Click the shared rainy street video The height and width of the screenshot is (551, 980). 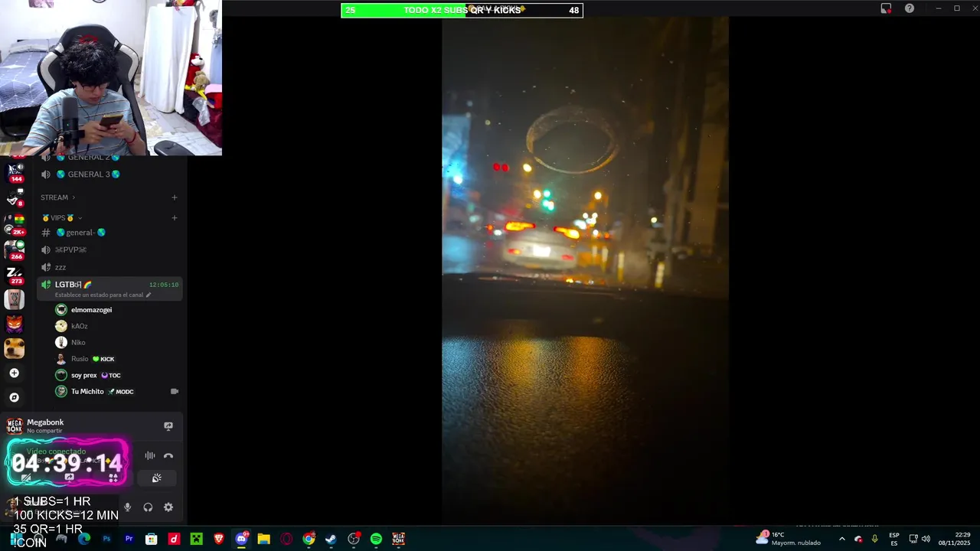tap(585, 270)
